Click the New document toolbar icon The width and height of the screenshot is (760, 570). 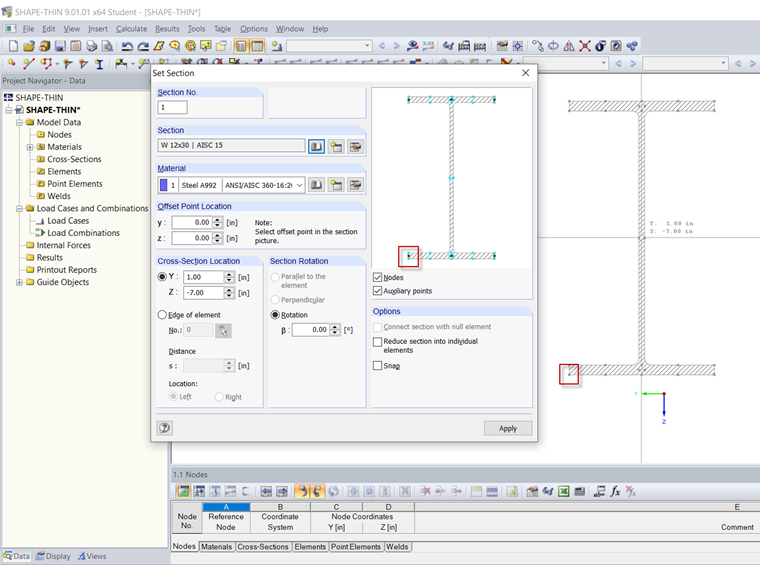pyautogui.click(x=13, y=46)
